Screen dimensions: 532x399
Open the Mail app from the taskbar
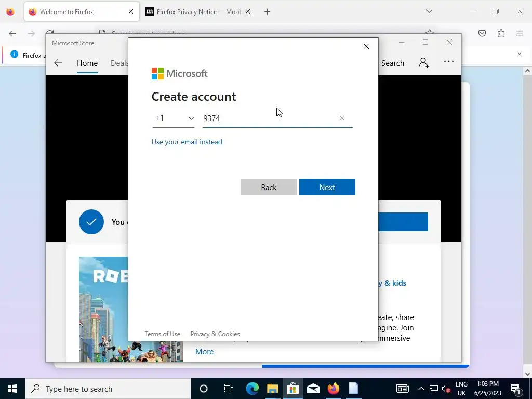point(313,389)
